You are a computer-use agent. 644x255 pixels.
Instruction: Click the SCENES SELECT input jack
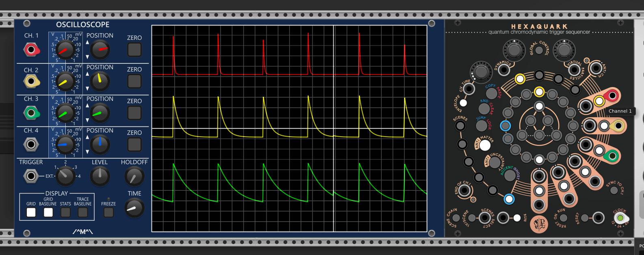[x=484, y=218]
